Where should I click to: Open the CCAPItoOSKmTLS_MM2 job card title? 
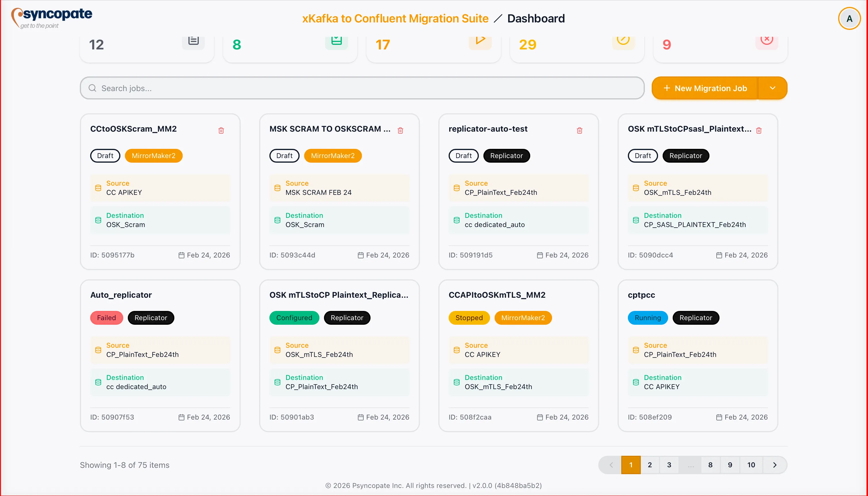tap(497, 295)
